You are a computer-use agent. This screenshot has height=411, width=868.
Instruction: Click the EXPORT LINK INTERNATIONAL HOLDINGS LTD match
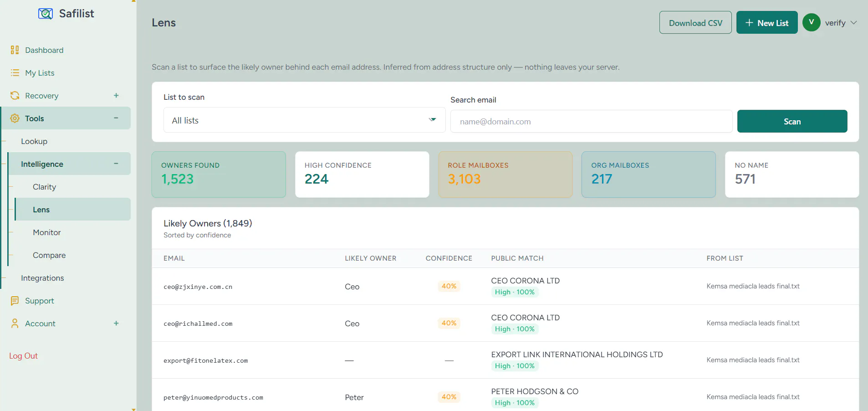tap(577, 354)
